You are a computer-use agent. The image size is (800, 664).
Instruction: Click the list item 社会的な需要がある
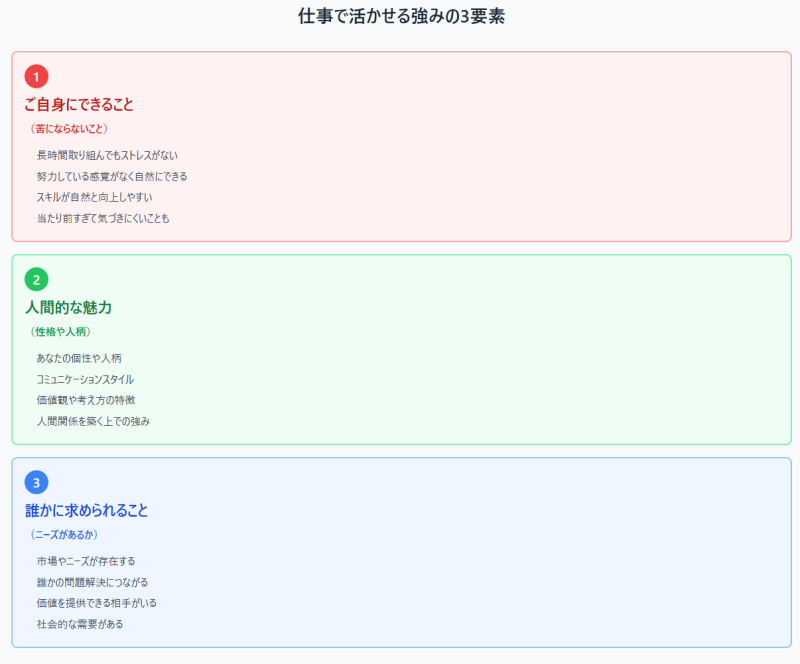[x=80, y=624]
